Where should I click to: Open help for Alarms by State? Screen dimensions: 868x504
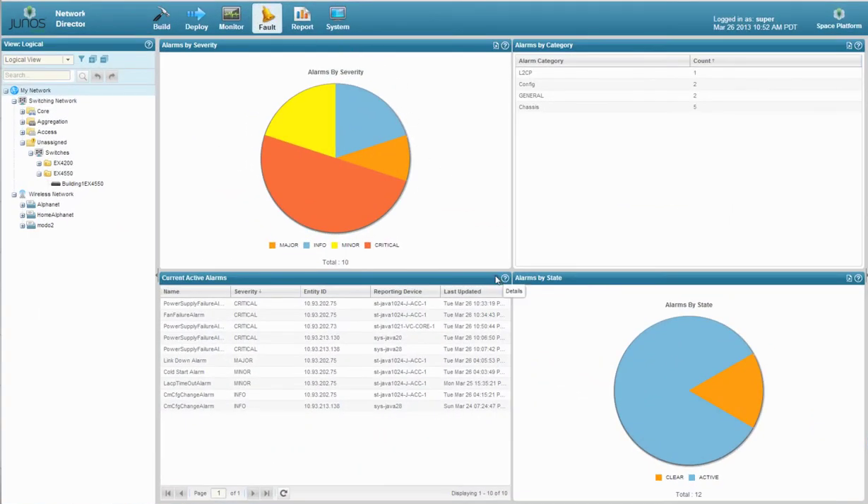coord(858,278)
